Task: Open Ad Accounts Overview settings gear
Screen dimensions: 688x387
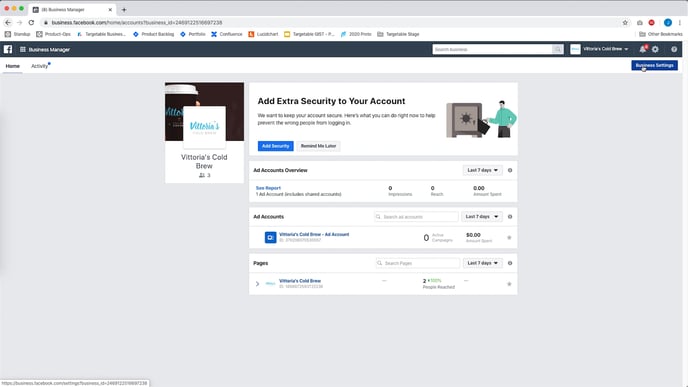Action: tap(510, 170)
